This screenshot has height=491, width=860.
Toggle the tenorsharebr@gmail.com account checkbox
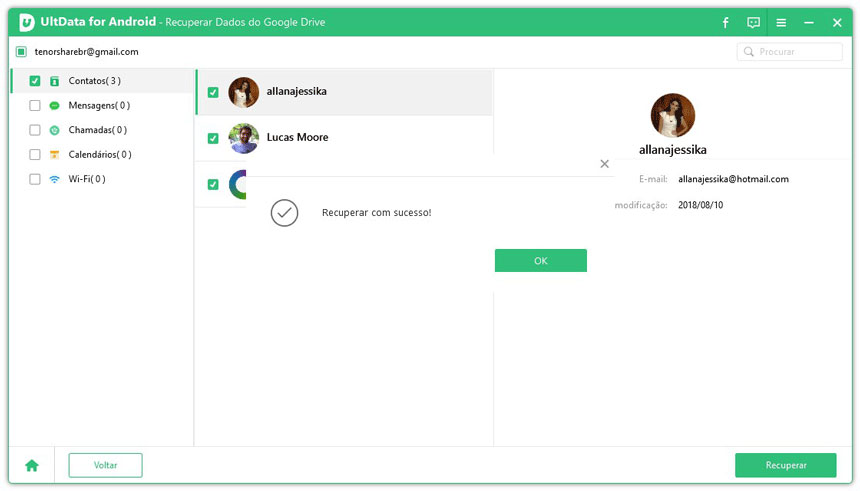click(x=21, y=52)
